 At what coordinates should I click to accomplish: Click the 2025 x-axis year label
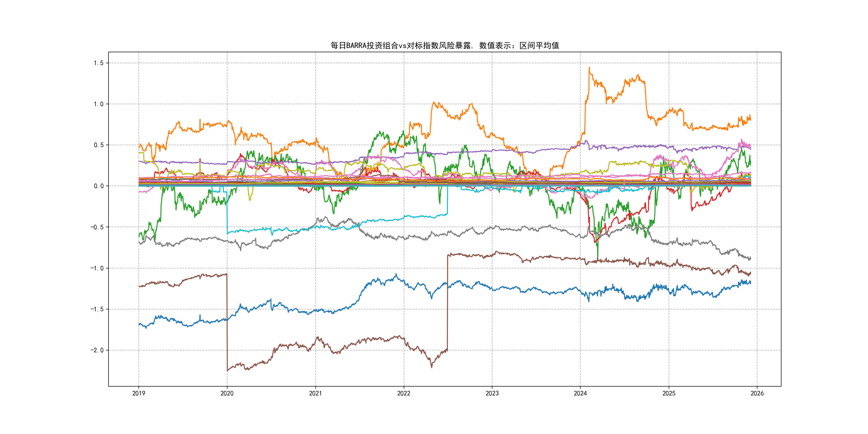669,393
